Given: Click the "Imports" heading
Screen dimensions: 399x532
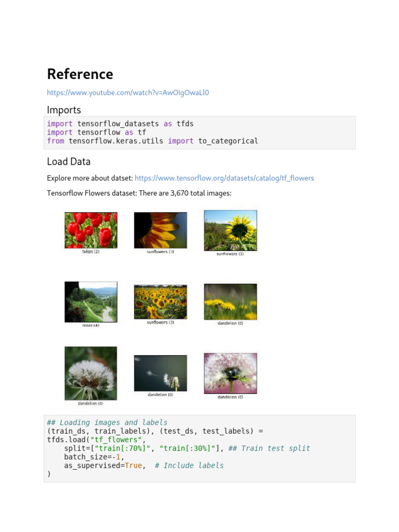Looking at the screenshot, I should 64,110.
